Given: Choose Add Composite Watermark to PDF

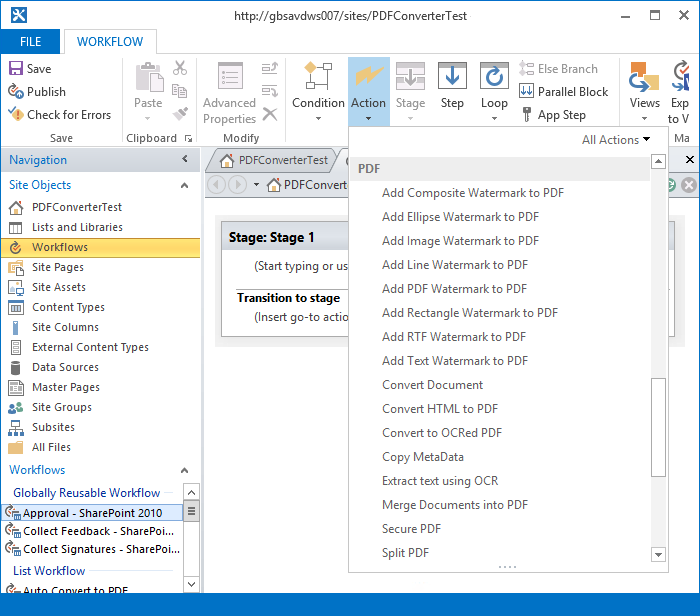Looking at the screenshot, I should pyautogui.click(x=473, y=193).
